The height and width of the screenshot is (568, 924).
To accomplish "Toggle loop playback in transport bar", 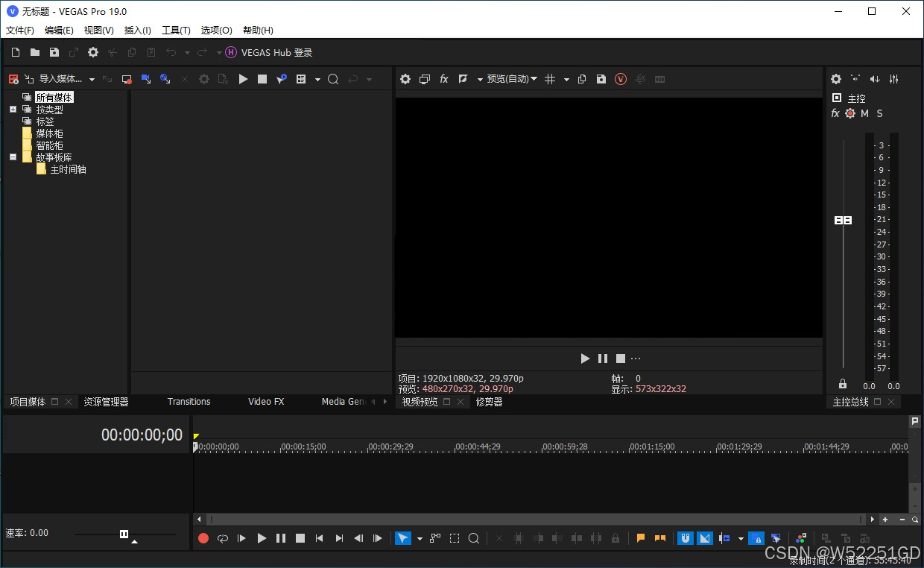I will 223,538.
